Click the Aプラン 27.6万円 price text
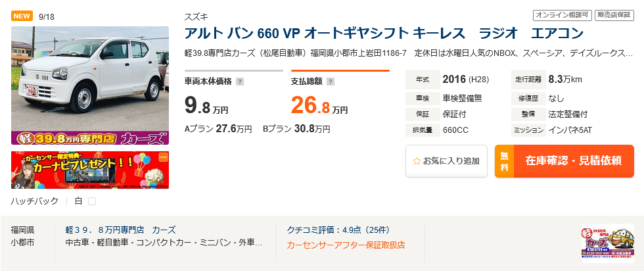The height and width of the screenshot is (271, 644). 218,130
